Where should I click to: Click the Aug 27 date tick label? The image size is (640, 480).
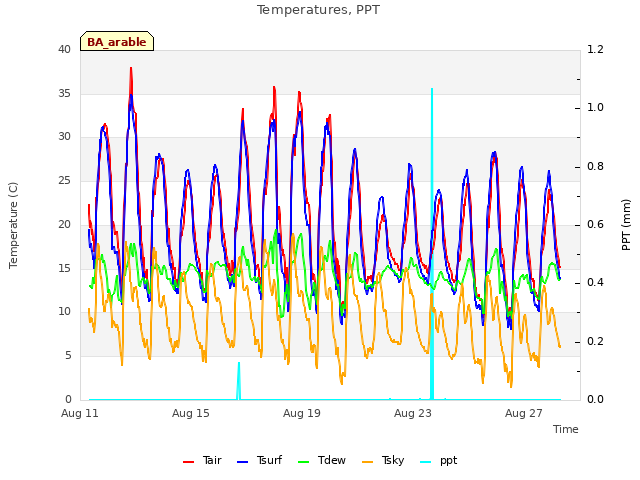click(x=524, y=413)
